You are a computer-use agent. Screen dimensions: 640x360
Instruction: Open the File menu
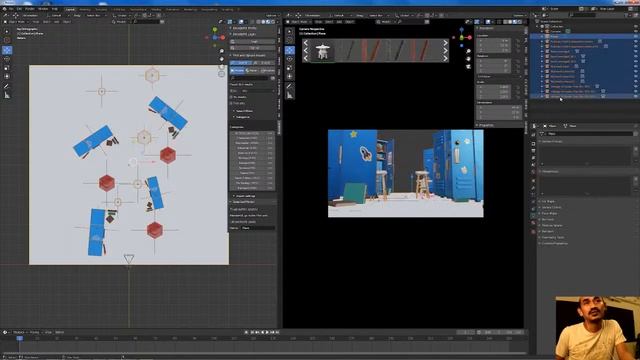click(11, 9)
